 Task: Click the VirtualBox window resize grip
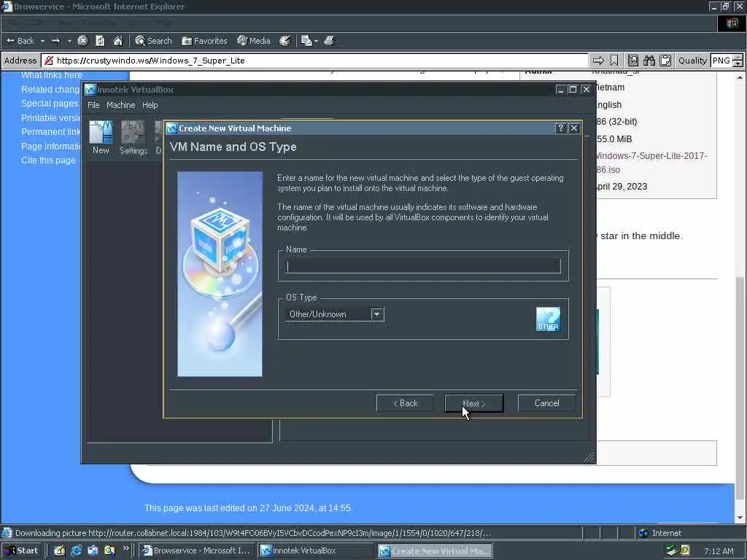point(589,457)
